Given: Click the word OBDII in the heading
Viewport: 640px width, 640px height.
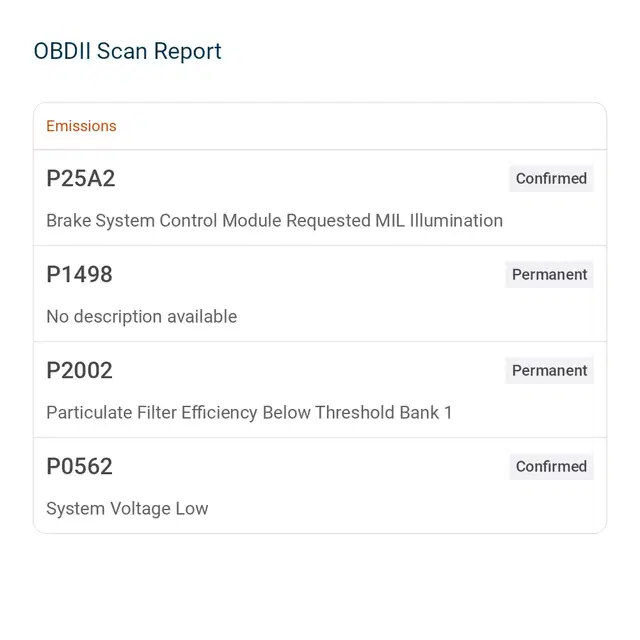Looking at the screenshot, I should 62,51.
